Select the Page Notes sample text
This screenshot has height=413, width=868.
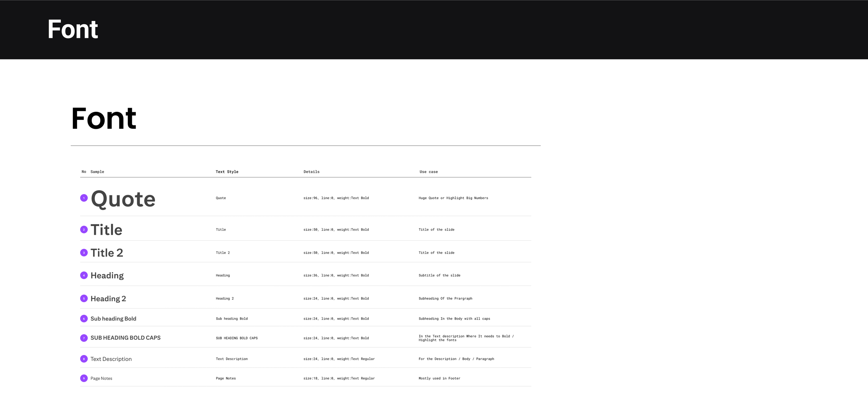click(101, 378)
